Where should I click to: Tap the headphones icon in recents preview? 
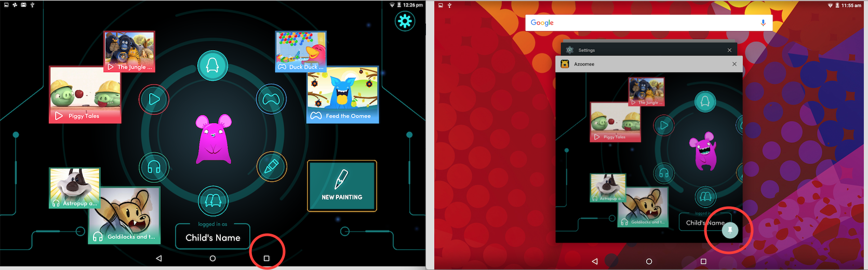(x=664, y=173)
